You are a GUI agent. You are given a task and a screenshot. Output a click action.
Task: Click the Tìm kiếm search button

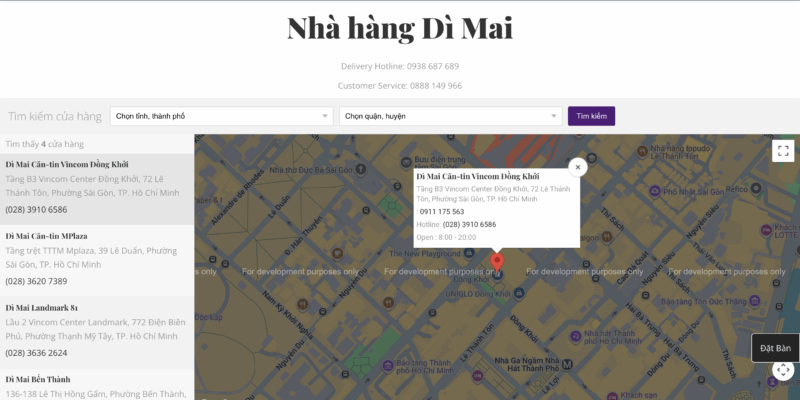click(x=591, y=116)
